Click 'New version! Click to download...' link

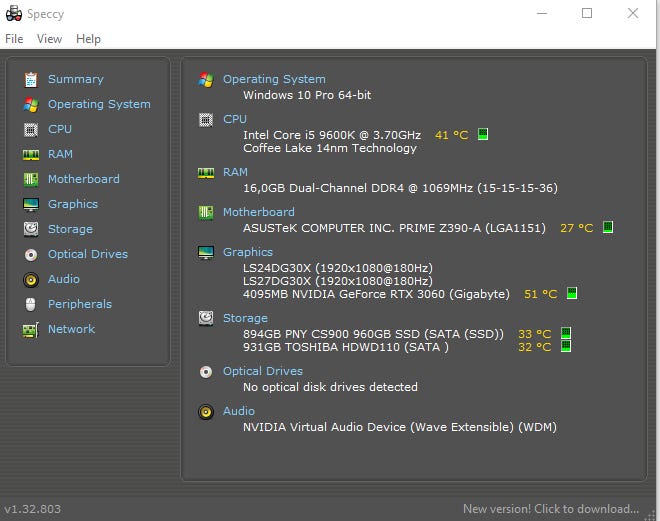[551, 509]
